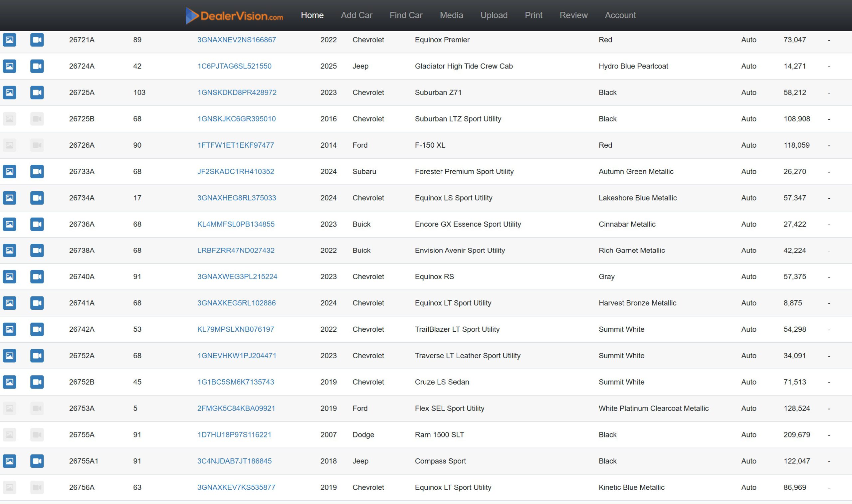The height and width of the screenshot is (504, 852).
Task: Open the Add Car menu
Action: tap(357, 15)
